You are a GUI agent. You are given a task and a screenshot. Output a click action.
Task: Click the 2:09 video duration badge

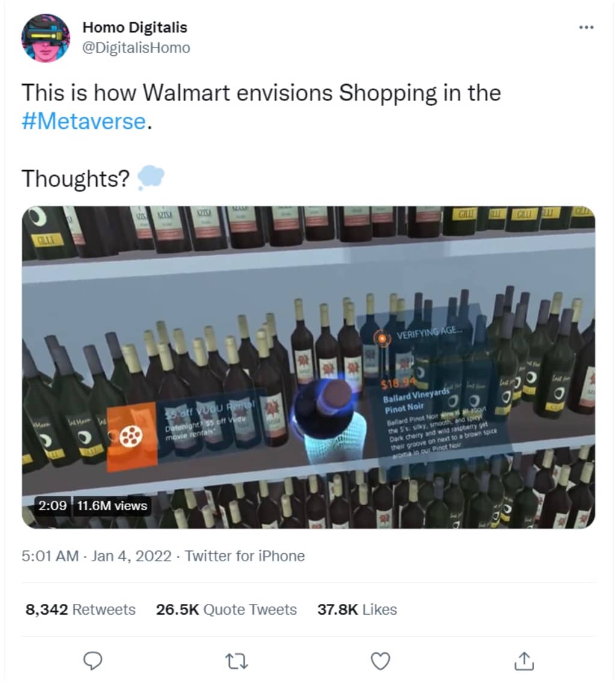point(53,505)
